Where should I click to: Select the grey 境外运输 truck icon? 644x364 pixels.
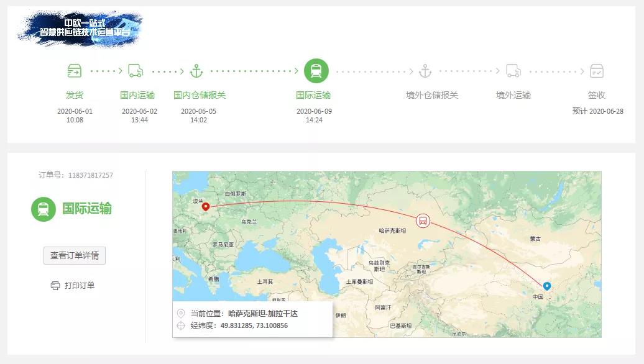(x=513, y=71)
